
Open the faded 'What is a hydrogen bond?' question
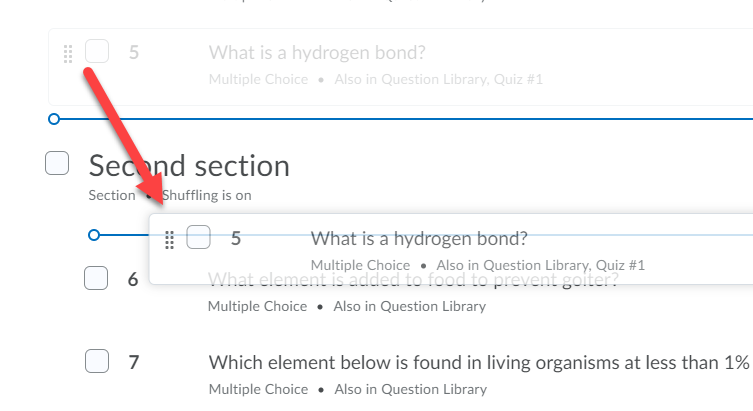317,53
